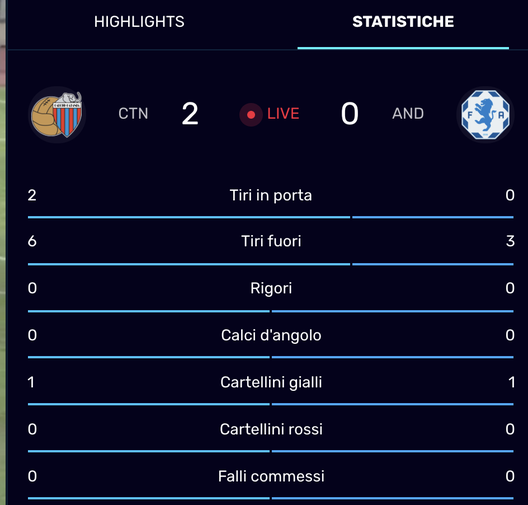Click Andria's Tiri fuori value 3
The width and height of the screenshot is (528, 505).
(510, 241)
